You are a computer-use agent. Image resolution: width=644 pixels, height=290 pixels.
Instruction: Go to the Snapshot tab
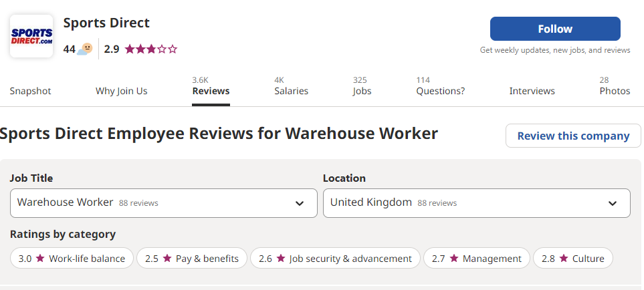pos(30,91)
